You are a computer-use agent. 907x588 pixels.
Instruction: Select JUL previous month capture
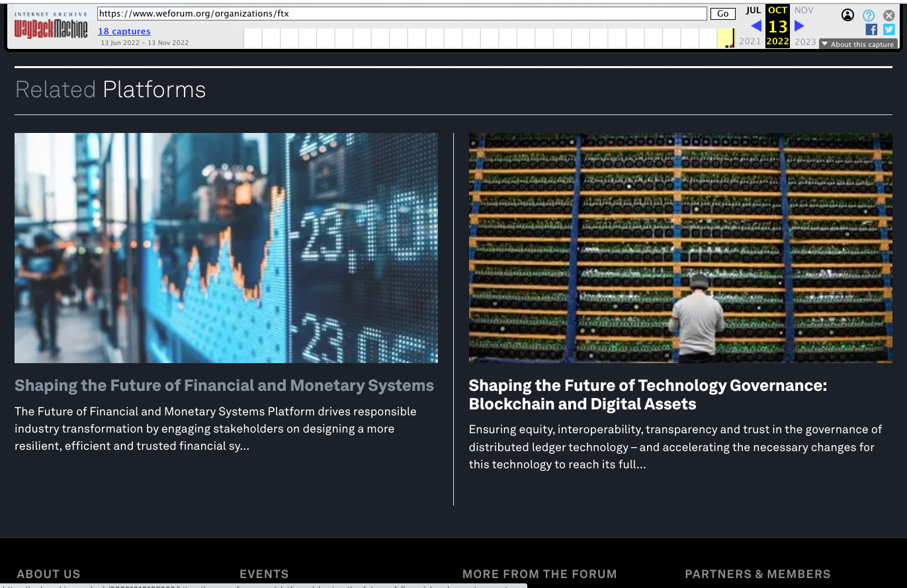pyautogui.click(x=753, y=10)
